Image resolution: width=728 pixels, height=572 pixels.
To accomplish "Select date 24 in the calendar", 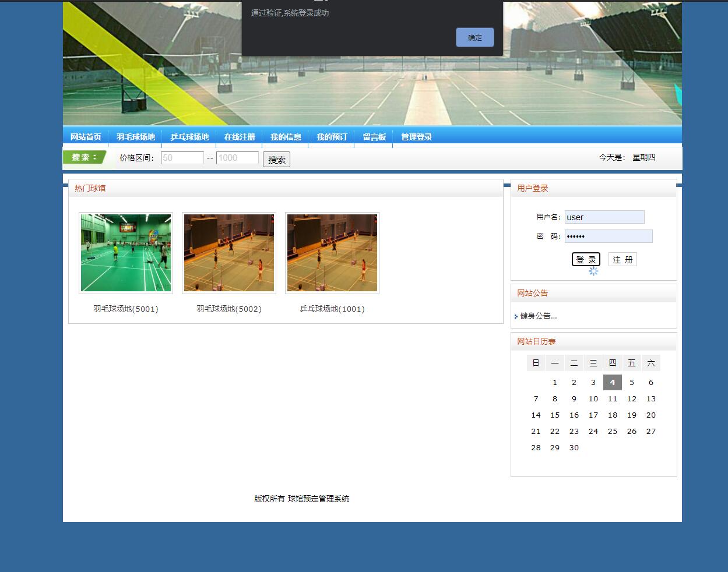I will (593, 432).
